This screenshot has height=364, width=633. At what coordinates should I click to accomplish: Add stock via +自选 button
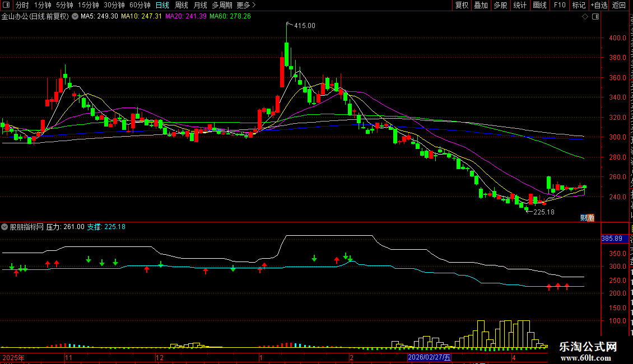[599, 5]
